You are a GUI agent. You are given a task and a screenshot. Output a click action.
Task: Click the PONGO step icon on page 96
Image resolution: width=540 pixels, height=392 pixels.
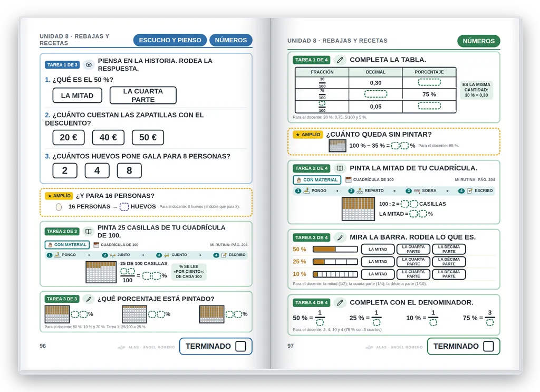[x=57, y=255]
